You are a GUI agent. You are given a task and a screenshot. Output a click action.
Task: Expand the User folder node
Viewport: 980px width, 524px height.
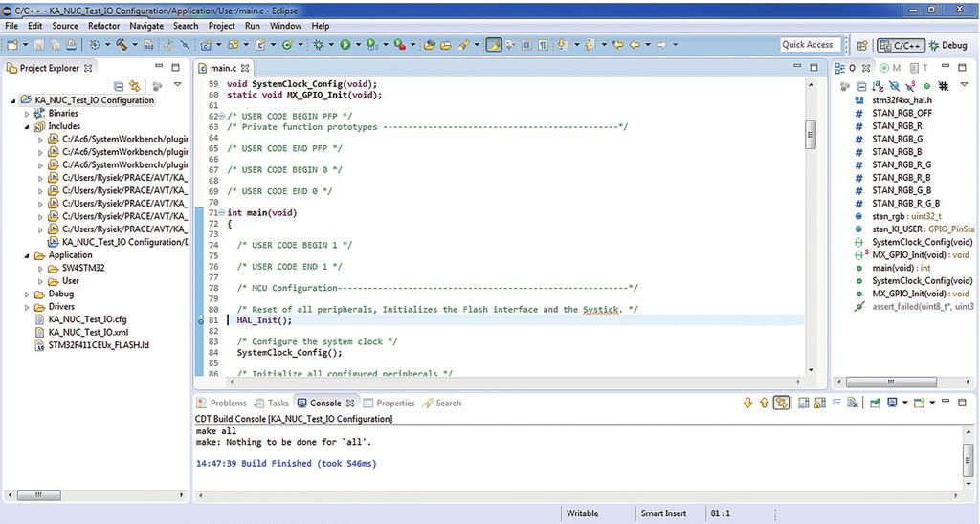[40, 282]
